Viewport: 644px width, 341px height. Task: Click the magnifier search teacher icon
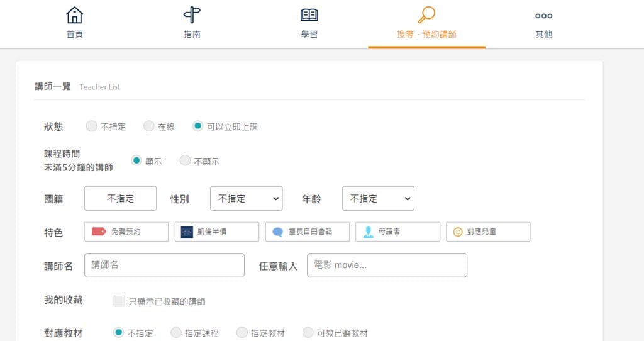click(x=426, y=15)
